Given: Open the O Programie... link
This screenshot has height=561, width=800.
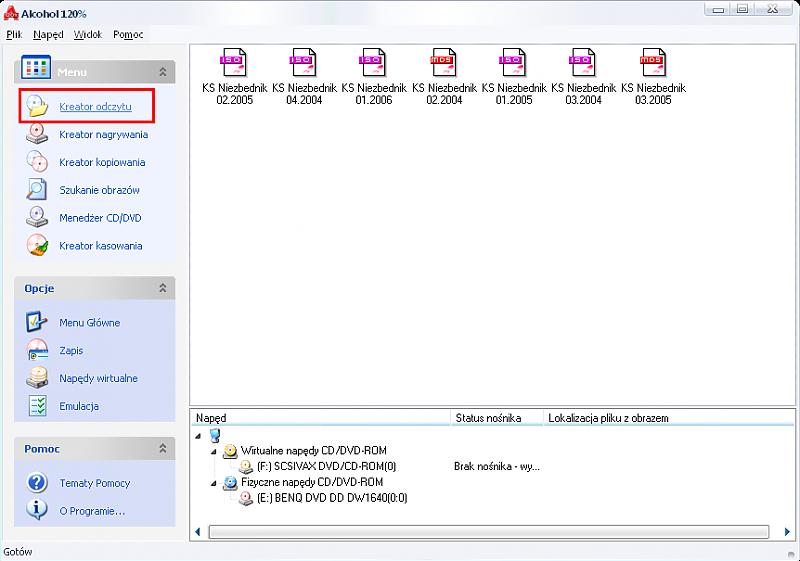Looking at the screenshot, I should pyautogui.click(x=92, y=511).
